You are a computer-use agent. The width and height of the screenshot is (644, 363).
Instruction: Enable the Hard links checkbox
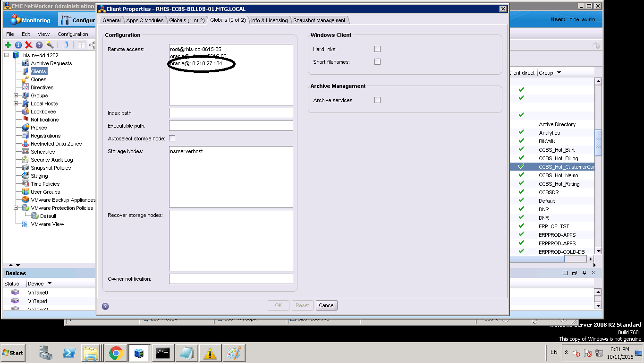tap(377, 49)
